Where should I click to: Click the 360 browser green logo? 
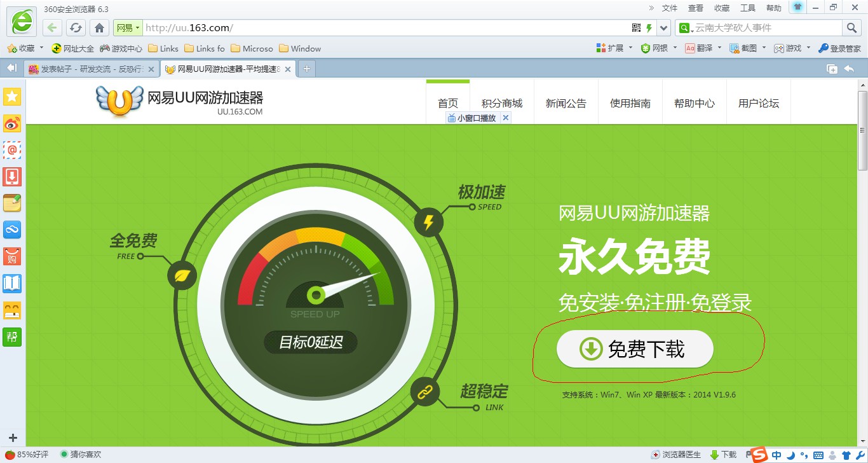coord(22,21)
